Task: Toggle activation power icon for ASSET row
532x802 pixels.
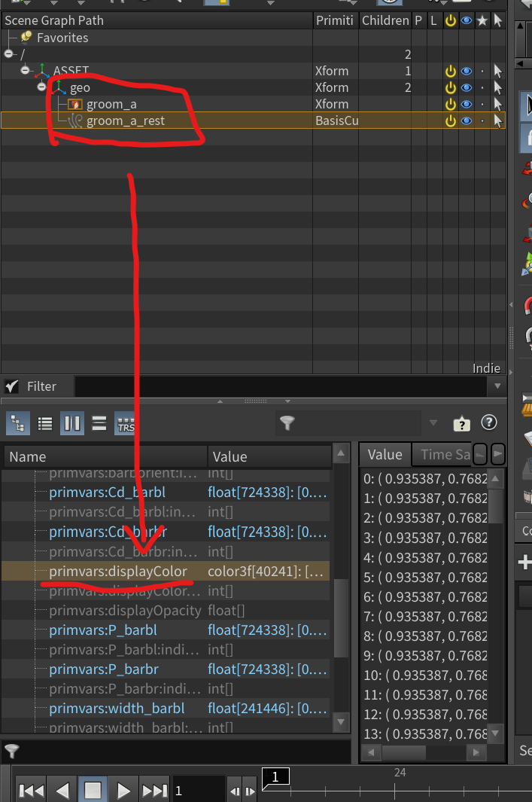Action: click(x=450, y=71)
